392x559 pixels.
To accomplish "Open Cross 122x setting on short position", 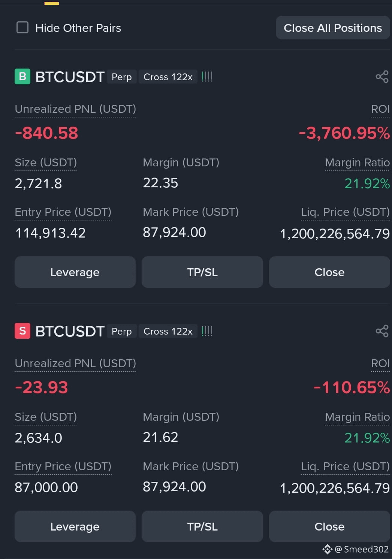I will point(168,331).
